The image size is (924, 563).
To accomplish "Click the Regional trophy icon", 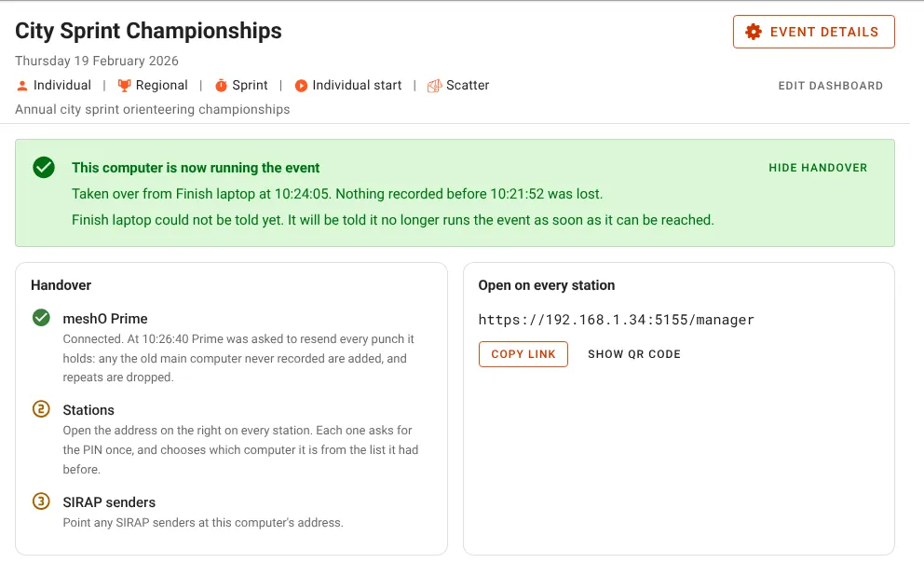I will [124, 86].
